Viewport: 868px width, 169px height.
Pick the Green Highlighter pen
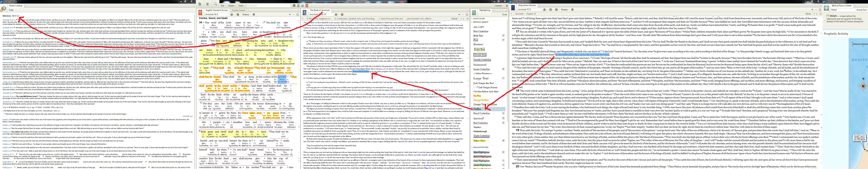coord(482,165)
